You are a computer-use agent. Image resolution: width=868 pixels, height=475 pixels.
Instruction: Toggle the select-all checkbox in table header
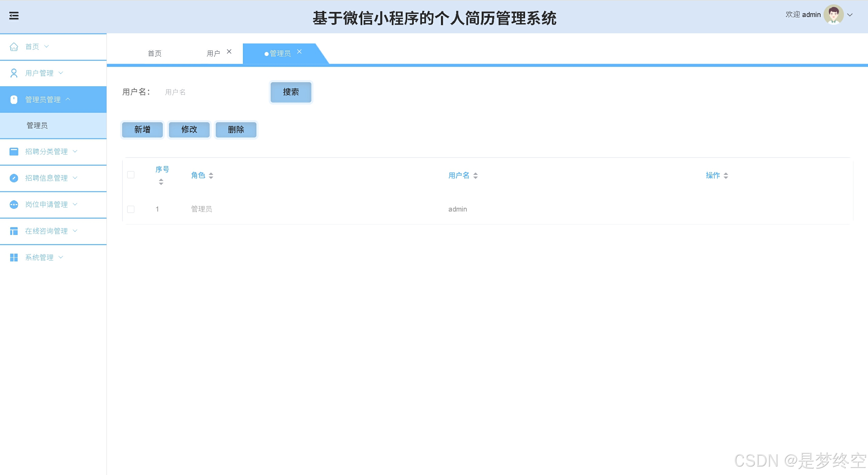pyautogui.click(x=131, y=175)
